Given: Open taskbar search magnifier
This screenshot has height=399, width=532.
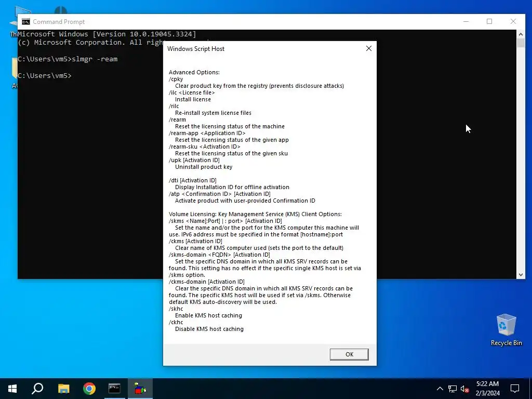Looking at the screenshot, I should [37, 389].
